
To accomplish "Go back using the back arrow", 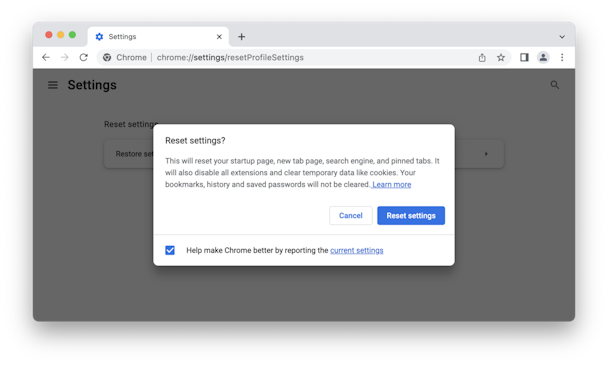I will [46, 57].
